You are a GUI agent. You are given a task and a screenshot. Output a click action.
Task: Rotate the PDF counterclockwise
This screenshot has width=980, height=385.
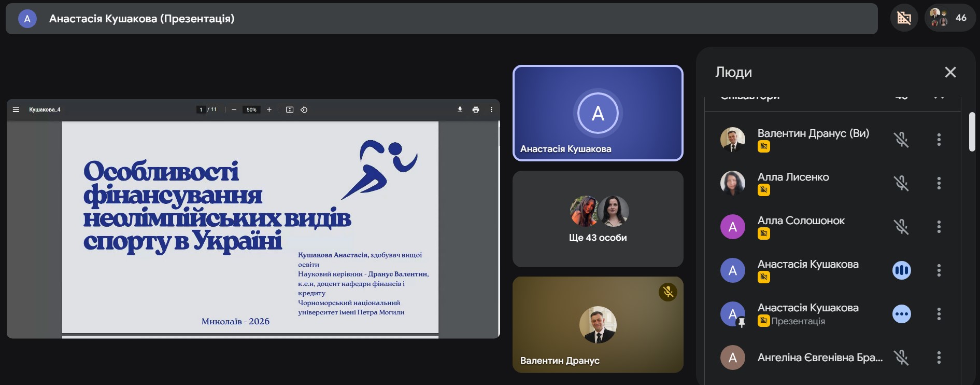(x=304, y=109)
